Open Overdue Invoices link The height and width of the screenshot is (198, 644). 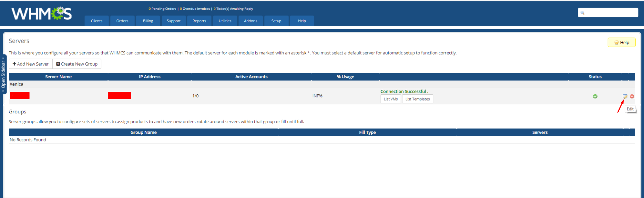tap(195, 9)
